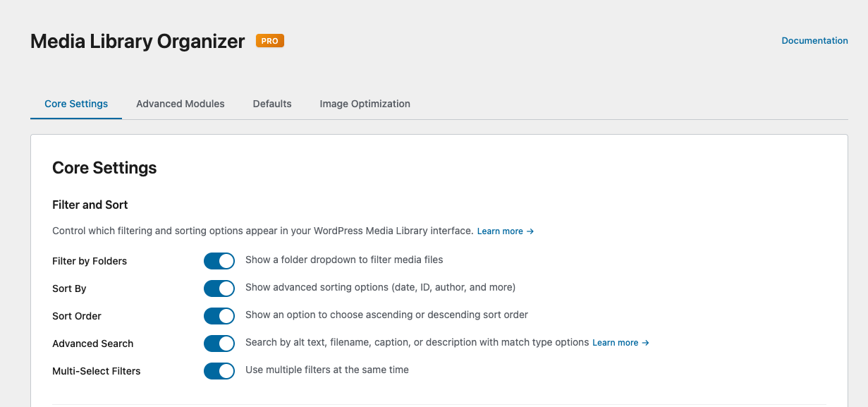Disable the Filter by Folders toggle
Viewport: 868px width, 407px height.
point(219,261)
